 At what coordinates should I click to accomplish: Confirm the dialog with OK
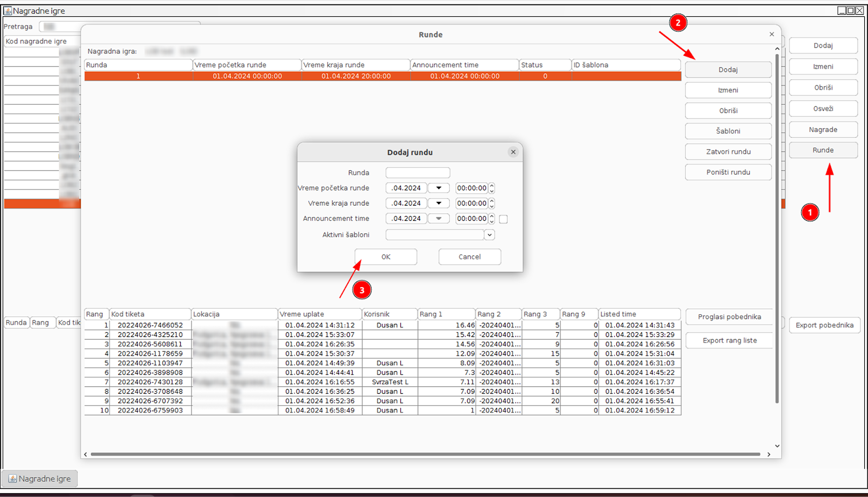[386, 257]
